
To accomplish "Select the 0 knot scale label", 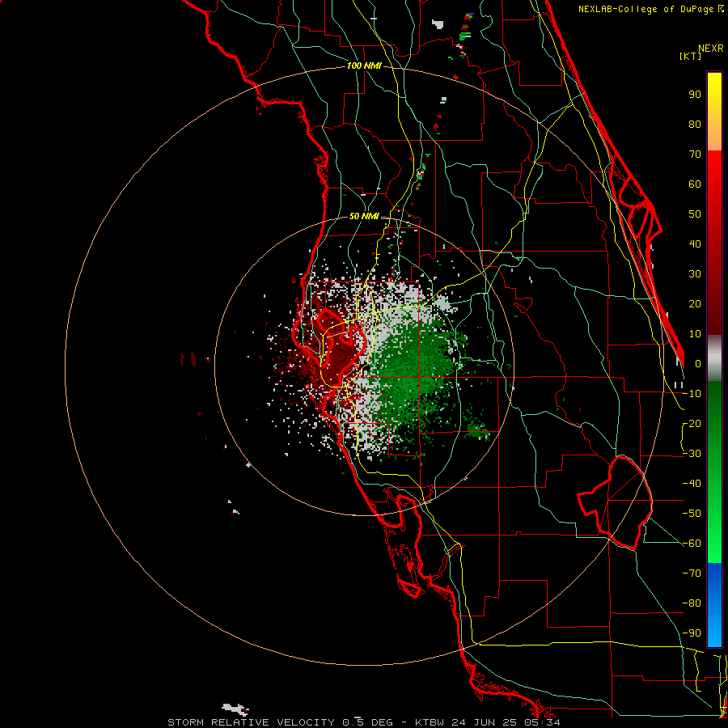I will pos(698,363).
